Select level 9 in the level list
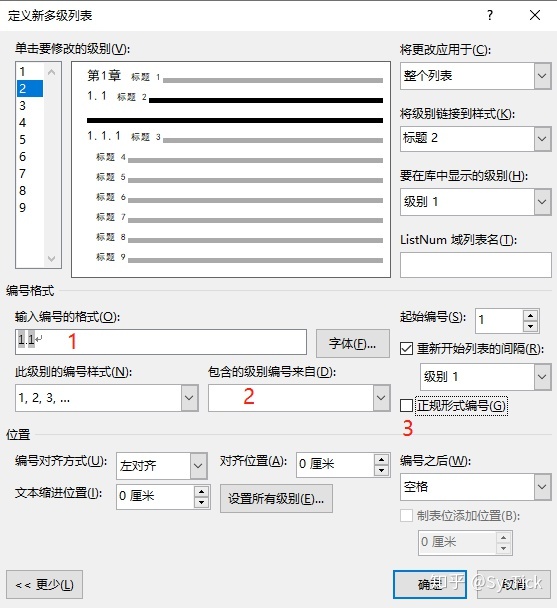The image size is (557, 608). tap(30, 208)
